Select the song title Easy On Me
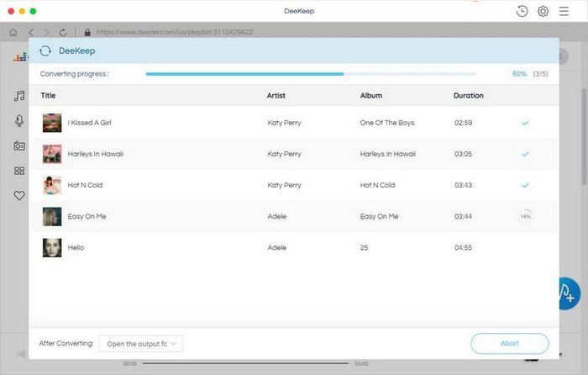 pyautogui.click(x=87, y=216)
